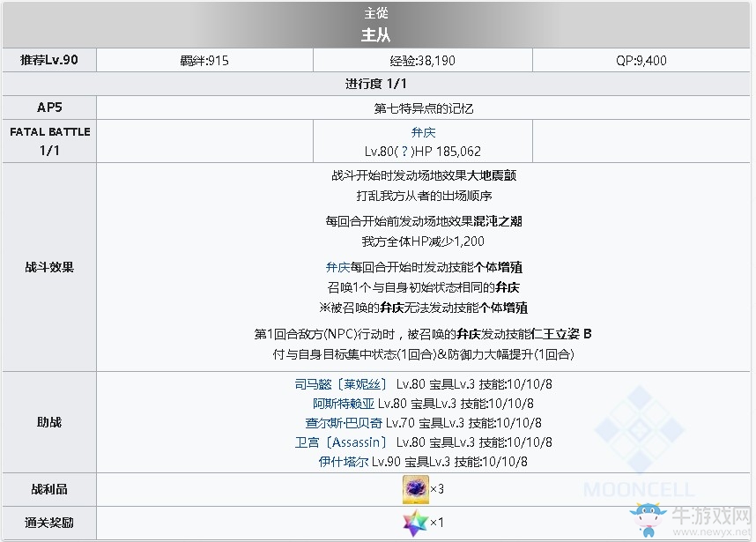
Task: Open the 弁庆 link in battle effects
Action: [x=337, y=267]
